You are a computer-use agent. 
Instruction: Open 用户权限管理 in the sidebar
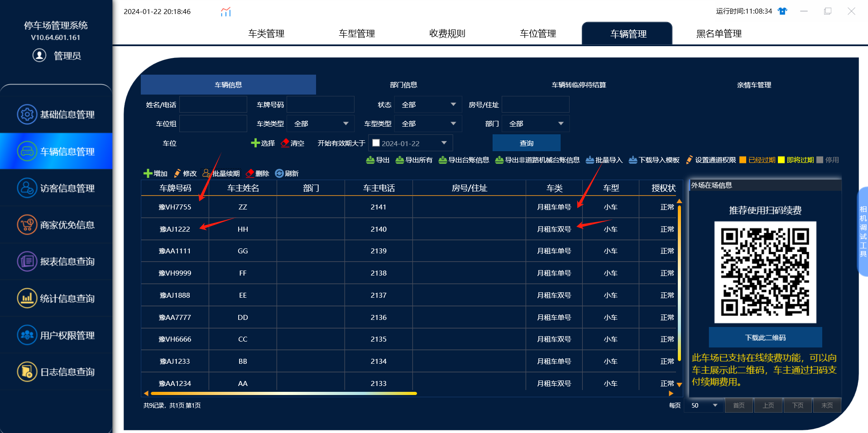click(56, 335)
